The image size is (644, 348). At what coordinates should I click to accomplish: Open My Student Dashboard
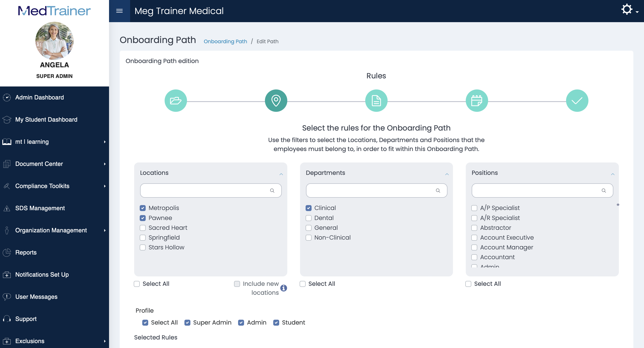coord(46,119)
